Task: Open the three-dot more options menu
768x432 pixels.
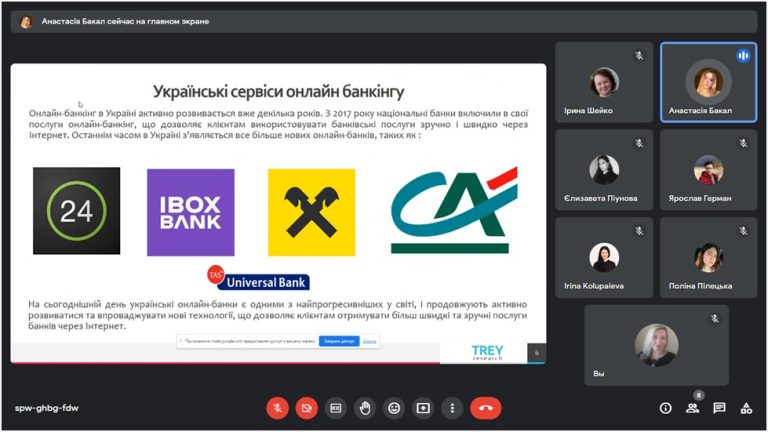Action: pos(452,408)
